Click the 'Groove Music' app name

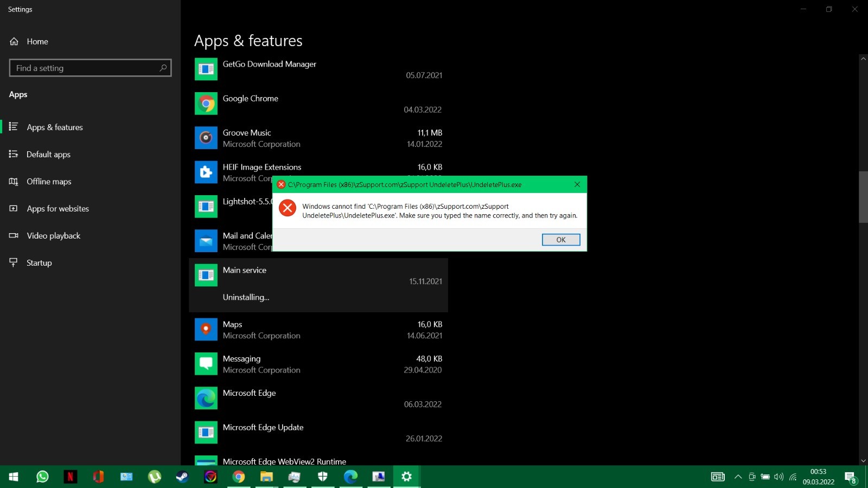tap(247, 133)
